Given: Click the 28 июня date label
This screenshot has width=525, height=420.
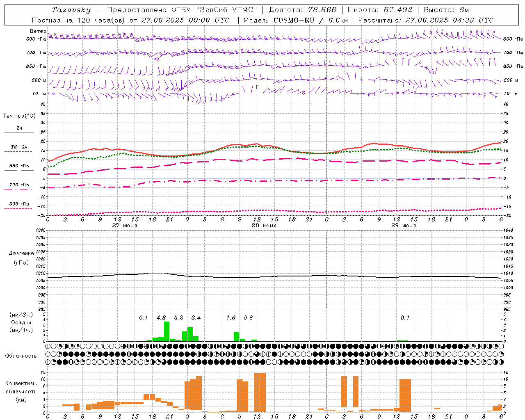Looking at the screenshot, I should pyautogui.click(x=264, y=226).
